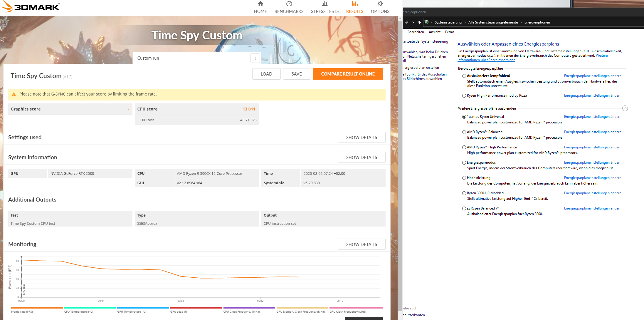Collapse Weitere Energiesparpläne section chevron
This screenshot has height=320, width=644.
(x=625, y=108)
